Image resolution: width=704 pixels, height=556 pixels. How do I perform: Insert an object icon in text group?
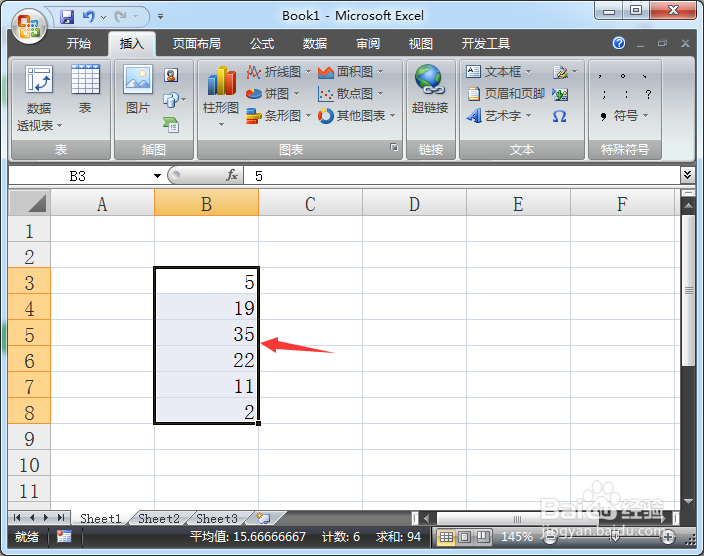pos(560,94)
